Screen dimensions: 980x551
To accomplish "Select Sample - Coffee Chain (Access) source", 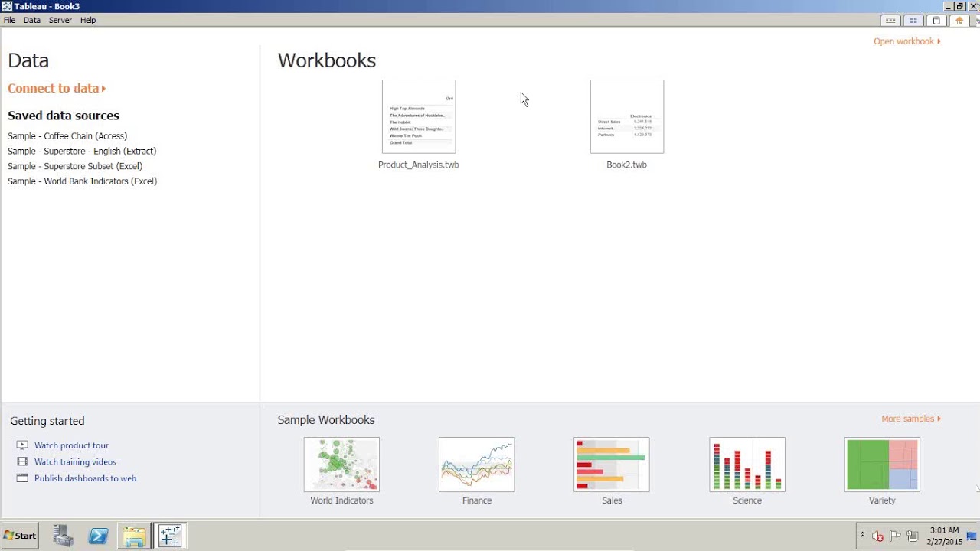I will (67, 136).
